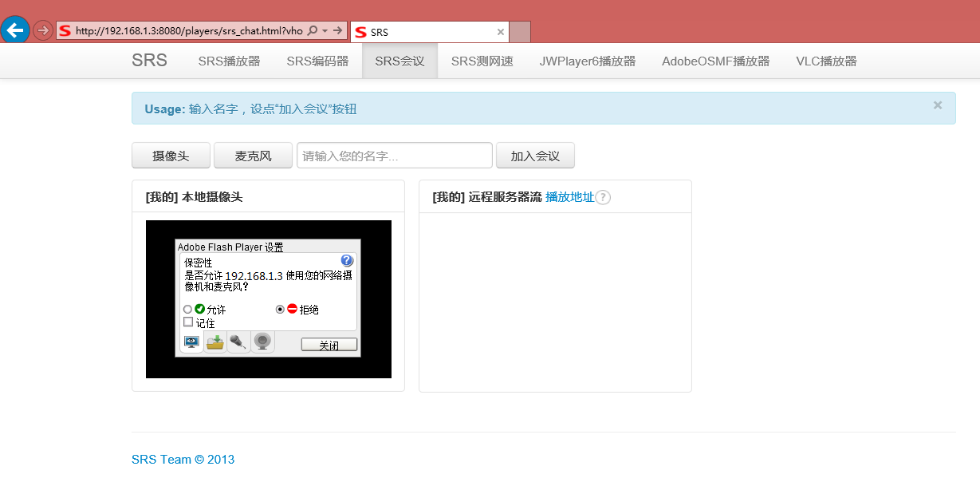Open Flash privacy settings tab (monitor icon)
Viewport: 980px width, 486px height.
pos(191,342)
